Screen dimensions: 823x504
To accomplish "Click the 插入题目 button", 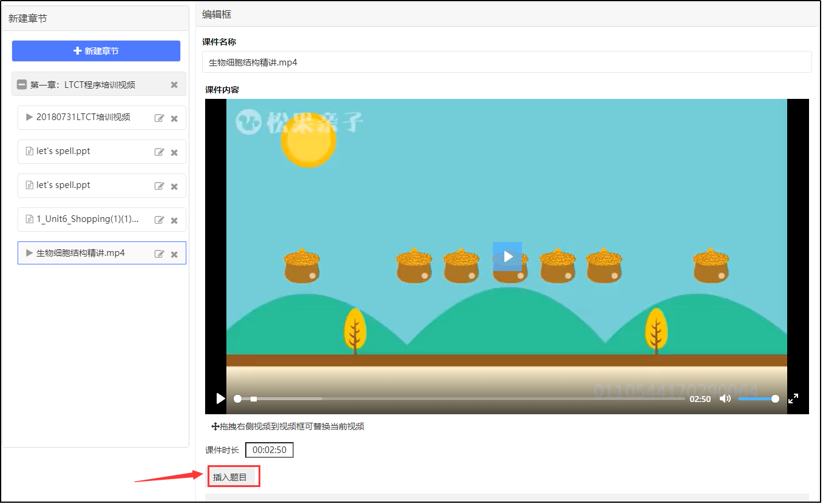I will point(230,477).
